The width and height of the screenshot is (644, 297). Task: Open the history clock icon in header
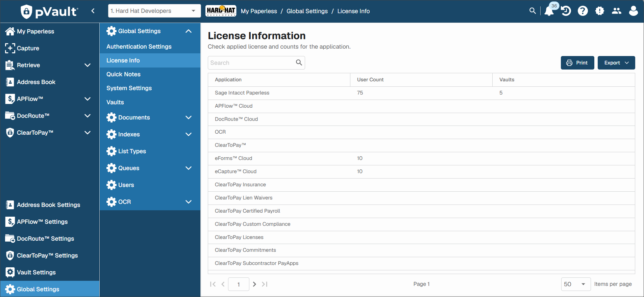(x=566, y=11)
